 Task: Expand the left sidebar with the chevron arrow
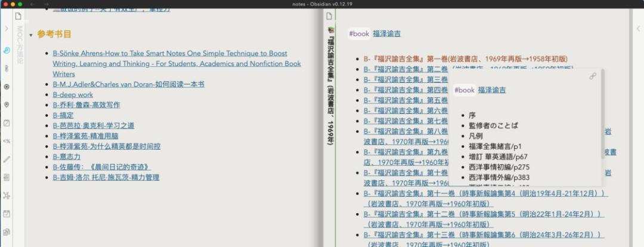coord(6,29)
